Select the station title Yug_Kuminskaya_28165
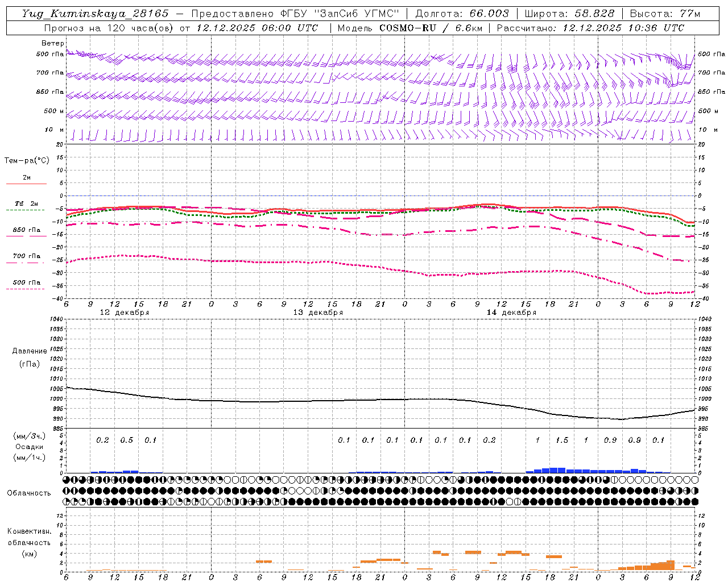728x582 pixels. 95,14
